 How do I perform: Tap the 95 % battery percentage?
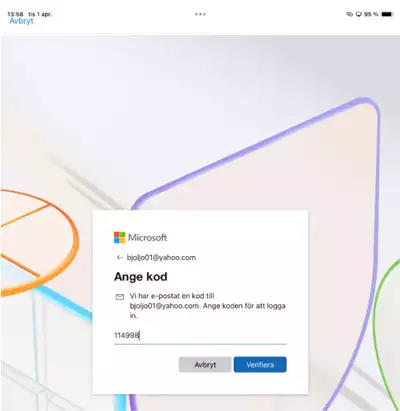tap(371, 14)
